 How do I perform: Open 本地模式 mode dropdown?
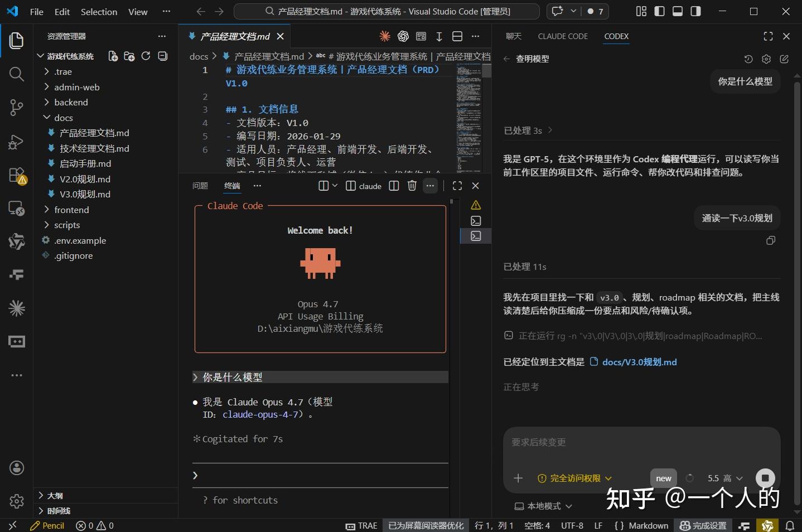click(543, 506)
